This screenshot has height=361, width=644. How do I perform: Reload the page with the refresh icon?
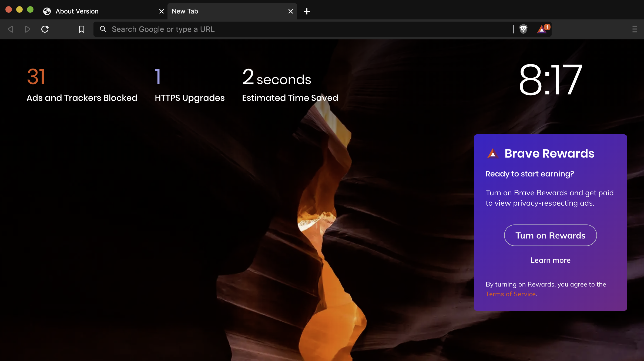point(45,29)
